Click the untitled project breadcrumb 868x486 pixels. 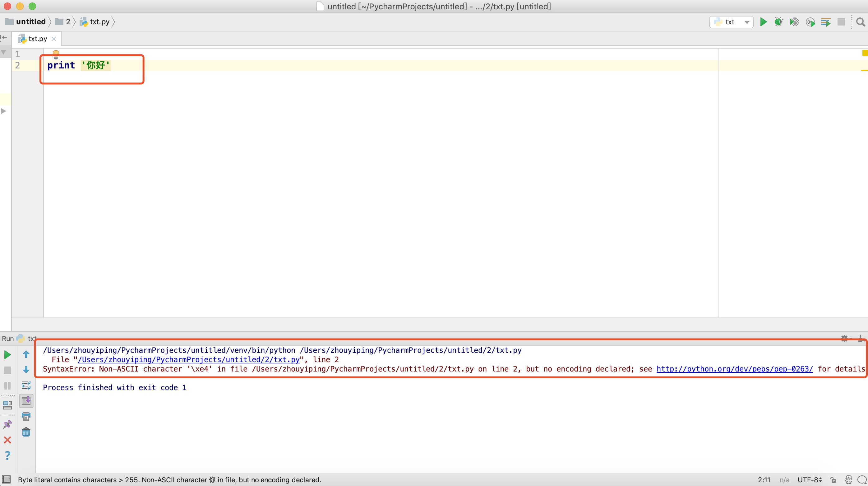30,21
